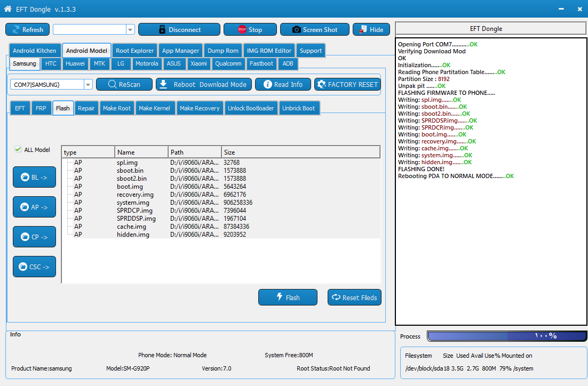Screen dimensions: 588x386
Task: Click the ReScan magnifier icon
Action: (112, 84)
